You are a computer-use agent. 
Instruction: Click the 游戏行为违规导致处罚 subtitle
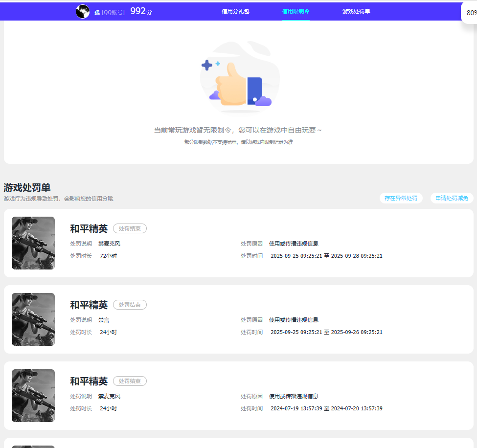point(58,199)
